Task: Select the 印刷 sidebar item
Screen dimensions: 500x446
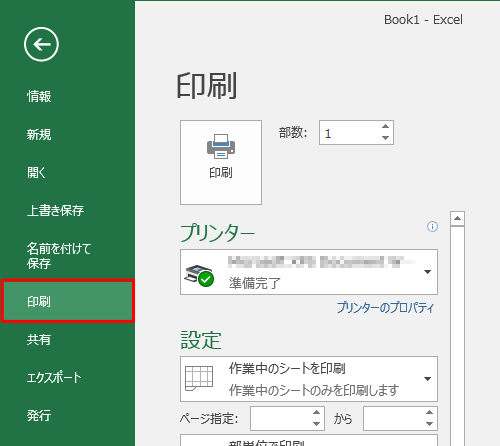Action: click(68, 301)
